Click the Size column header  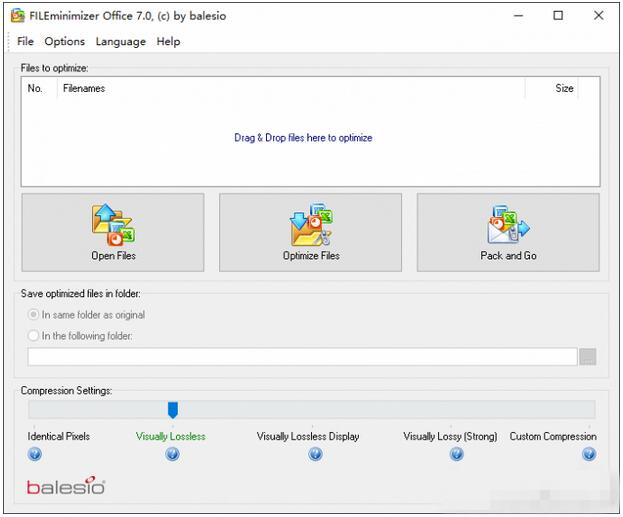564,88
